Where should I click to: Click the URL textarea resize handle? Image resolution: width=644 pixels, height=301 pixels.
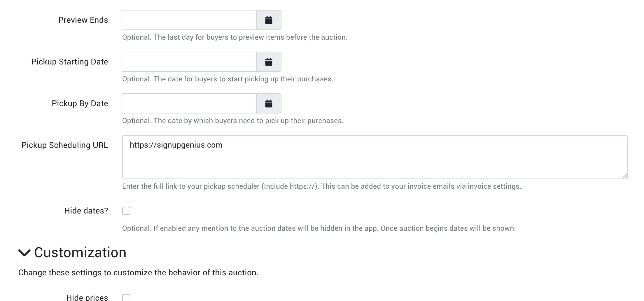pyautogui.click(x=624, y=176)
